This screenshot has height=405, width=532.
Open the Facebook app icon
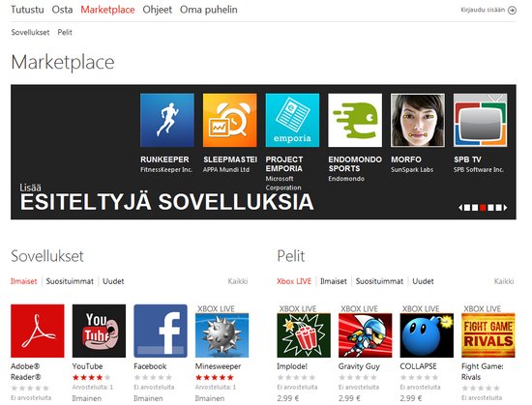coord(161,331)
